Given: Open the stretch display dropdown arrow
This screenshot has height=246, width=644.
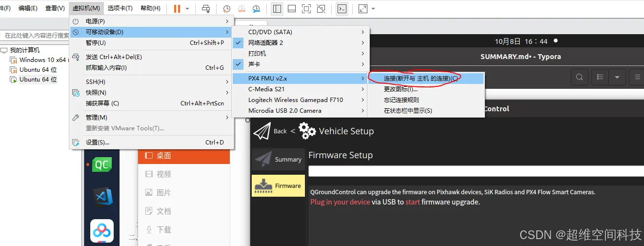Looking at the screenshot, I should (x=373, y=9).
